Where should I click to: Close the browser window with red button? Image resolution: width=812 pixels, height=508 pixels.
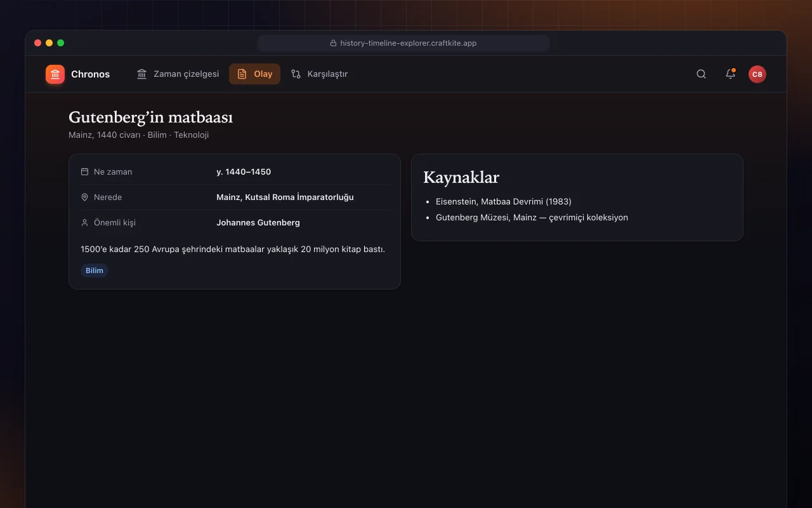pos(38,43)
